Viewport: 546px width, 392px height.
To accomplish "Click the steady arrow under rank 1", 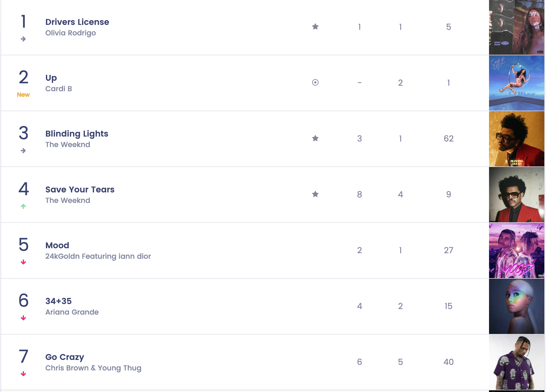I will (23, 39).
